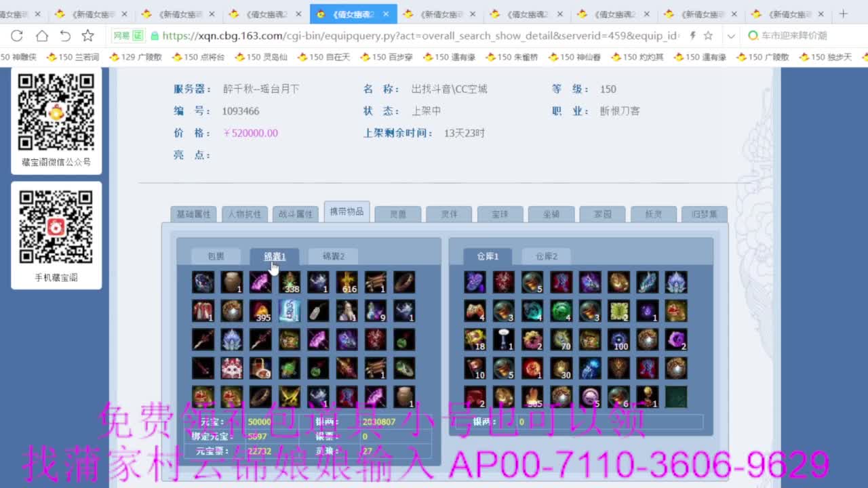Switch to the 坐骑 tab
This screenshot has width=868, height=488.
[x=551, y=214]
